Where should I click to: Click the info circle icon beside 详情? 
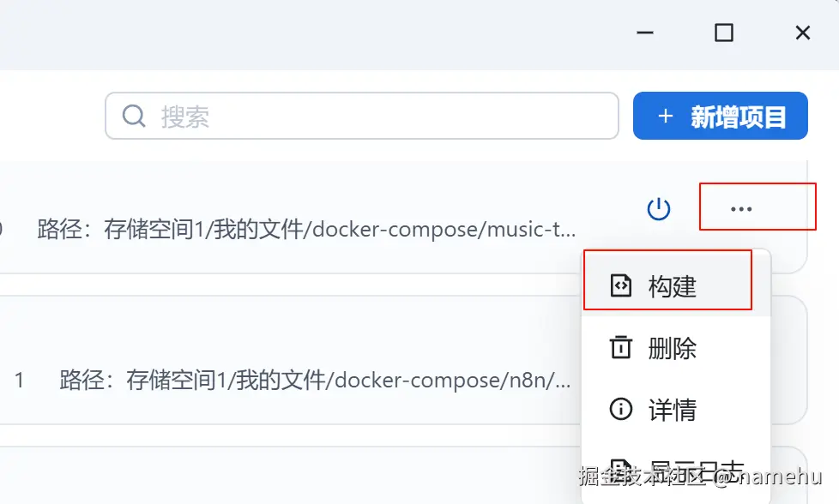(x=620, y=409)
